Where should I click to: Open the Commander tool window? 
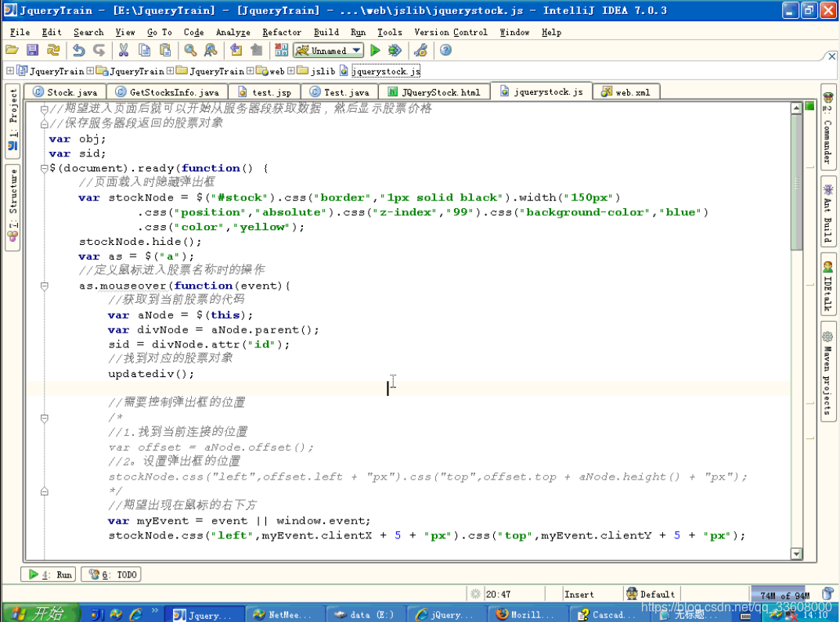[x=828, y=129]
